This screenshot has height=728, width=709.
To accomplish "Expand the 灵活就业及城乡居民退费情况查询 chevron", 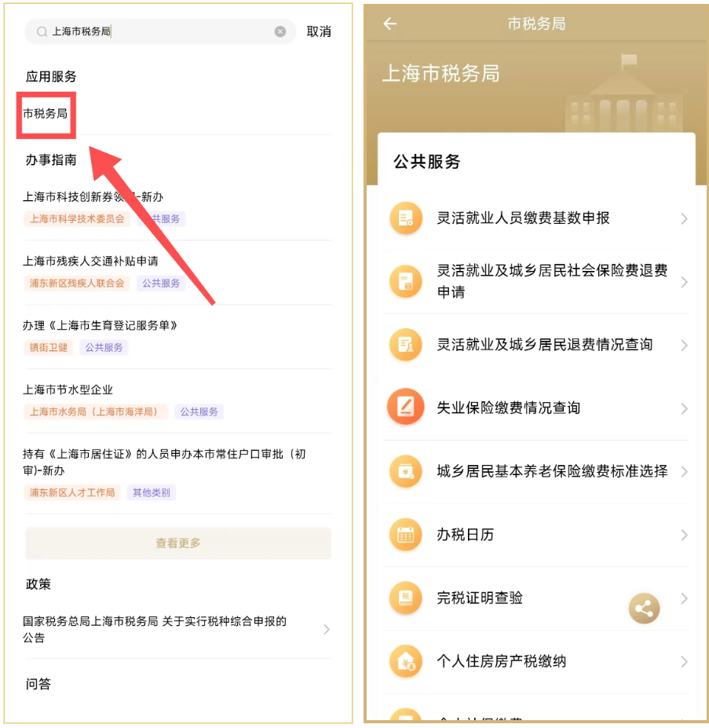I will [x=684, y=345].
